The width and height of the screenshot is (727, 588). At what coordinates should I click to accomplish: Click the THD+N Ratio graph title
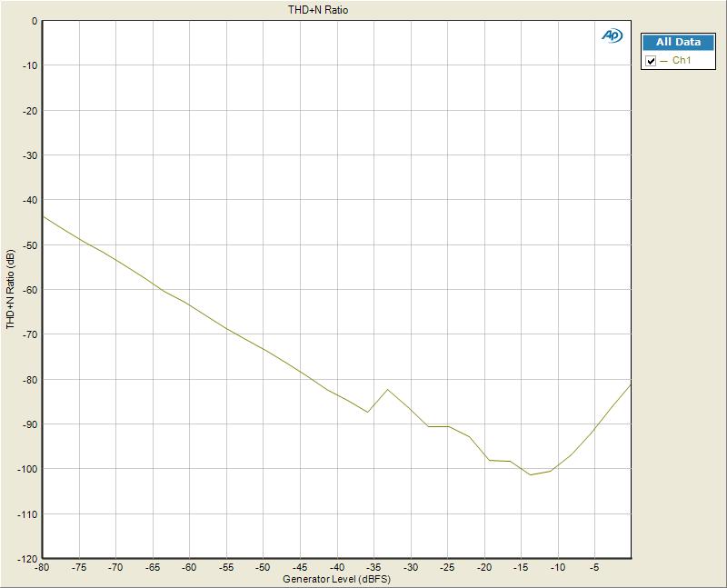[318, 10]
